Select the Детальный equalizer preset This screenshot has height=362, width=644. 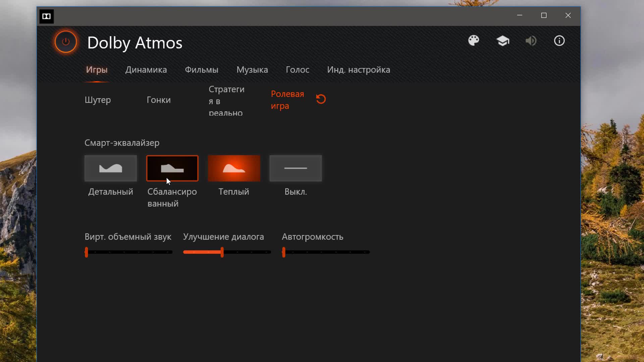[111, 168]
